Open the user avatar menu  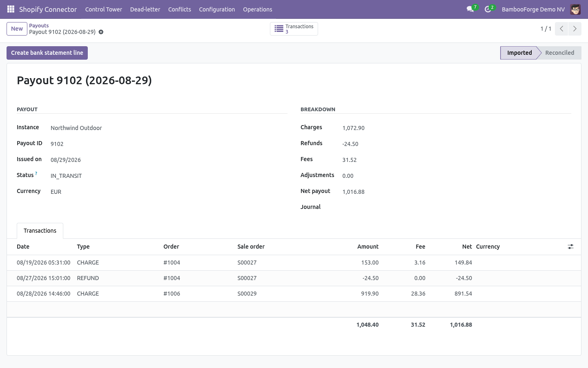tap(575, 9)
